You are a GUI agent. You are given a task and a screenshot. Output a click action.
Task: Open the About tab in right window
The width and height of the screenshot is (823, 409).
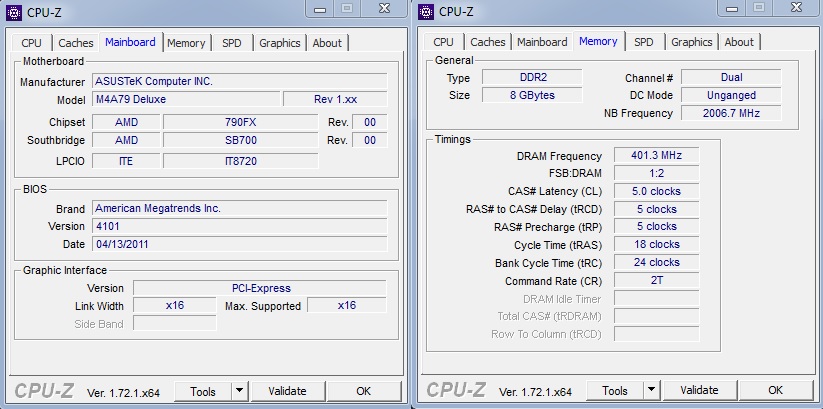739,41
